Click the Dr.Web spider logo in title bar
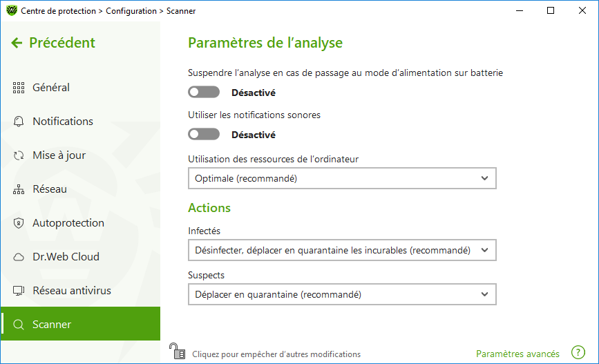Screen dimensions: 599x364 (12, 10)
